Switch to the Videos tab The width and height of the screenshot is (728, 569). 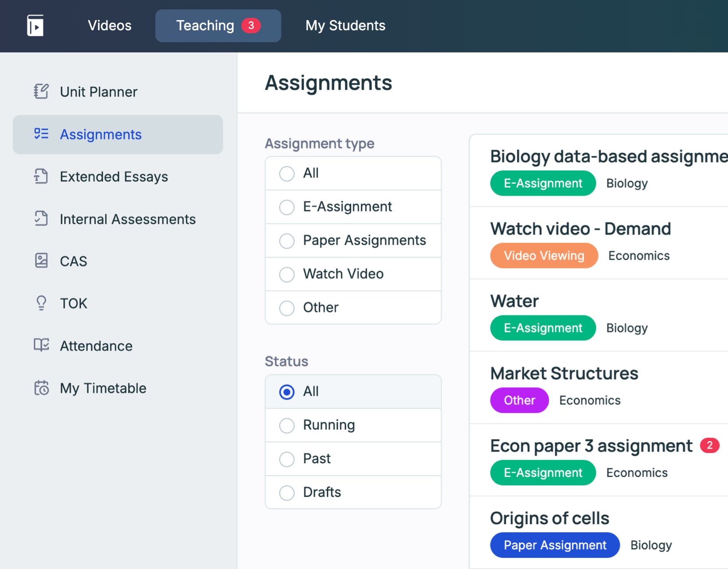point(109,25)
